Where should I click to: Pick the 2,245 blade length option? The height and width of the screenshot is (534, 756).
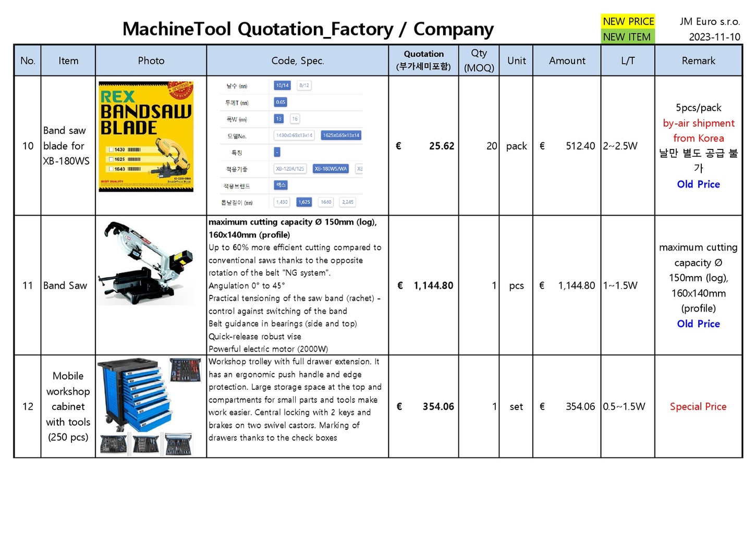(348, 202)
